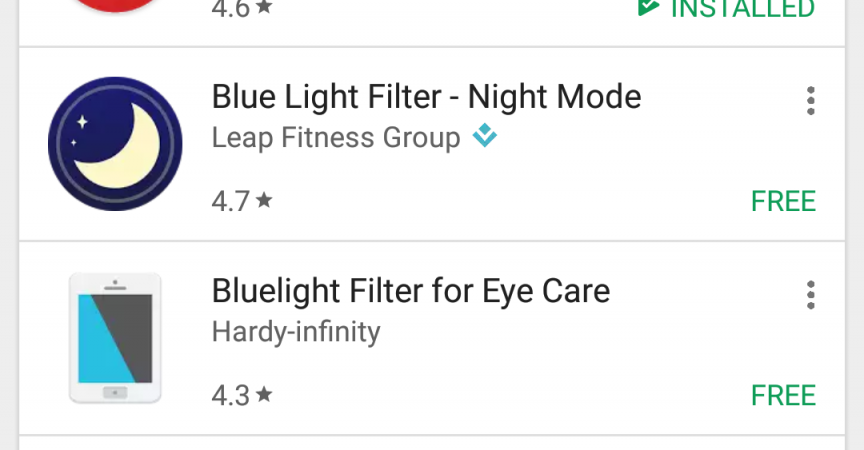This screenshot has height=450, width=864.
Task: Tap the star beside the 4.7 rating
Action: click(x=264, y=199)
